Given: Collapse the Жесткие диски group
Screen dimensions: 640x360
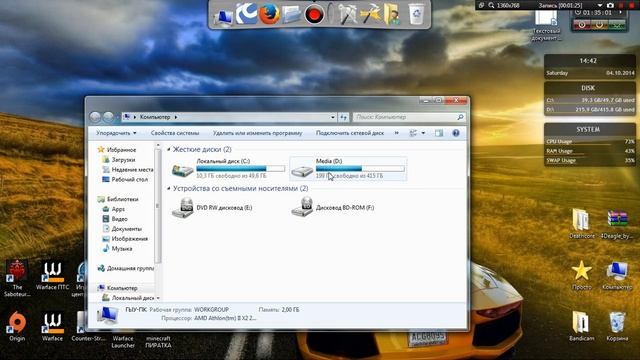Looking at the screenshot, I should [169, 149].
